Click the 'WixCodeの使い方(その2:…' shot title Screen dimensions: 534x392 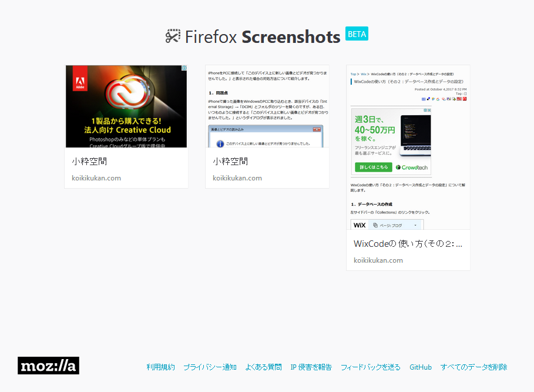click(408, 243)
